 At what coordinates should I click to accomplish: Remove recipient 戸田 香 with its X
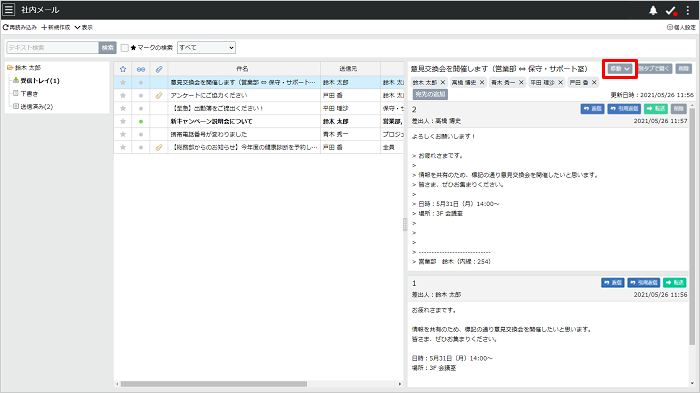pos(594,83)
